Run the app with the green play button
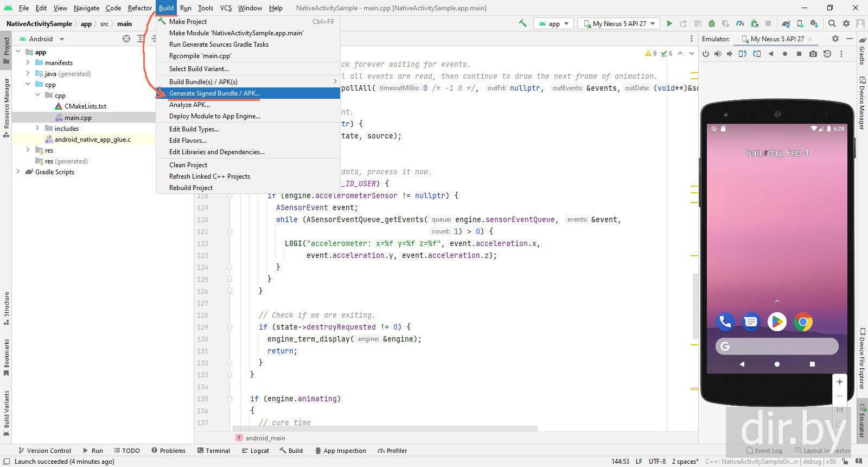 point(669,23)
